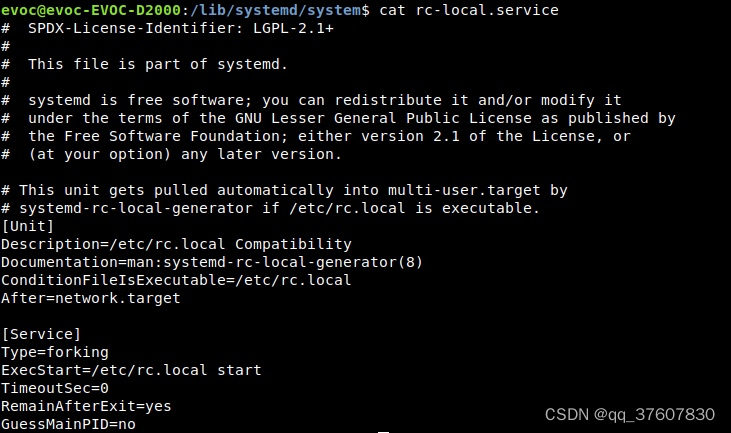Click 'This file is part of systemd.' line
The image size is (731, 433).
158,64
